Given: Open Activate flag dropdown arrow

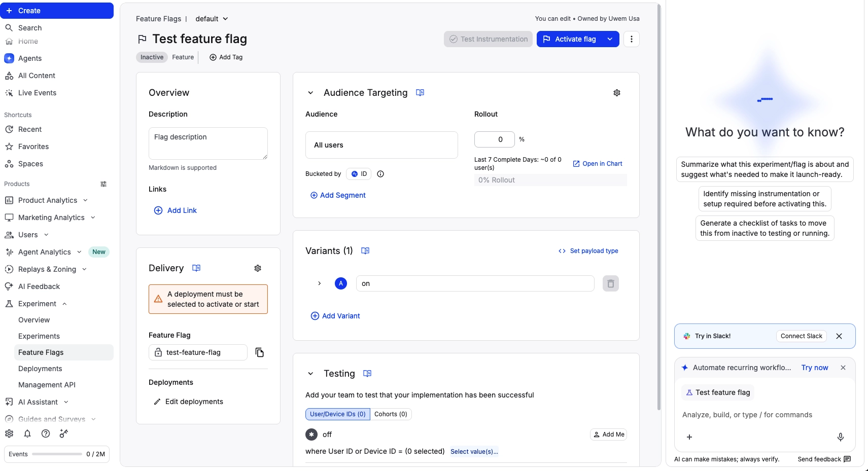Looking at the screenshot, I should [x=610, y=39].
